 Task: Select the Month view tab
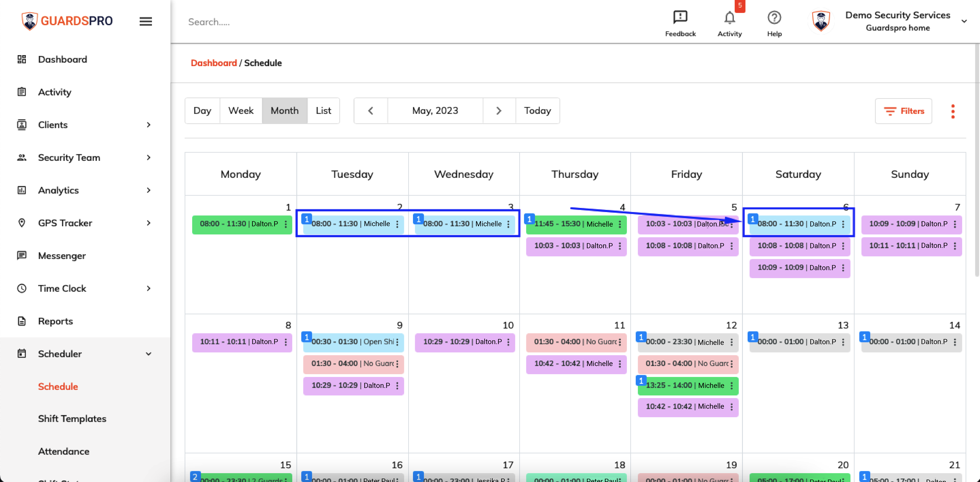click(285, 111)
